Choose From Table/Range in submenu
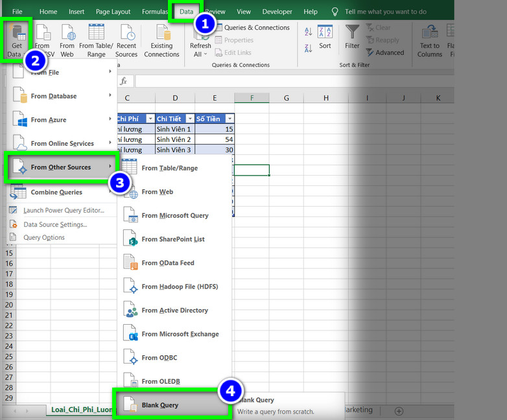Image resolution: width=507 pixels, height=420 pixels. 174,168
